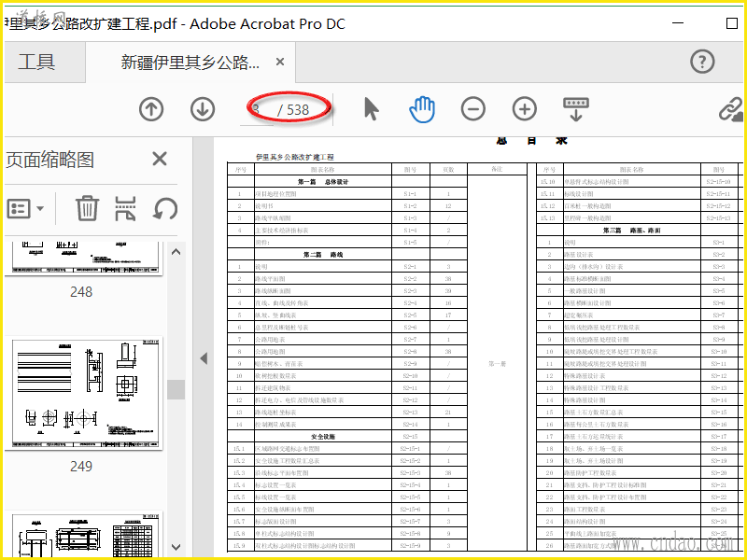Delete selected pages with trash icon
This screenshot has width=747, height=560.
pyautogui.click(x=87, y=208)
